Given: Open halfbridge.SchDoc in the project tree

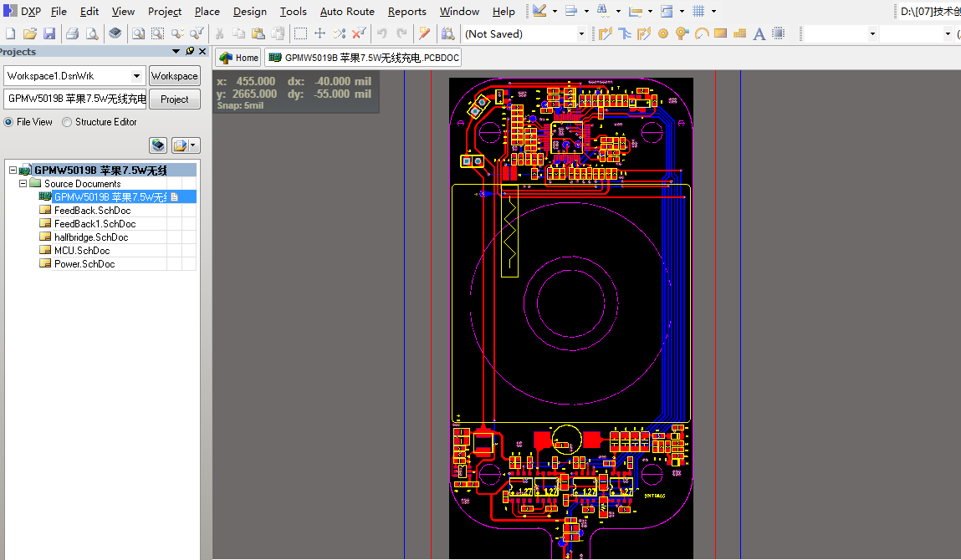Looking at the screenshot, I should coord(90,237).
